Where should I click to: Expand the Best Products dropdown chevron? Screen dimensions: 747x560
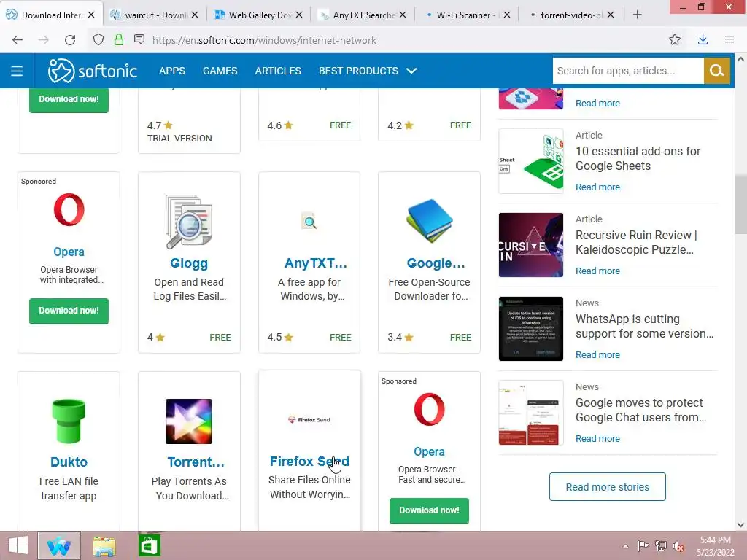point(411,71)
